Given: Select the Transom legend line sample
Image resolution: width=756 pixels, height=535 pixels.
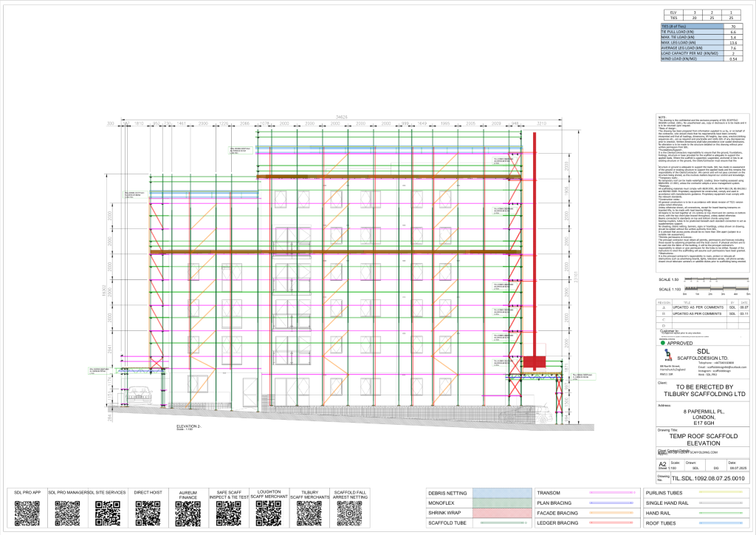Looking at the screenshot, I should pos(612,493).
